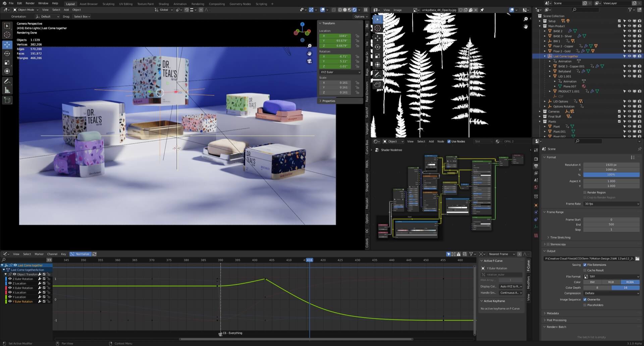Open Render properties tab icon
The width and height of the screenshot is (644, 346).
coord(536,159)
